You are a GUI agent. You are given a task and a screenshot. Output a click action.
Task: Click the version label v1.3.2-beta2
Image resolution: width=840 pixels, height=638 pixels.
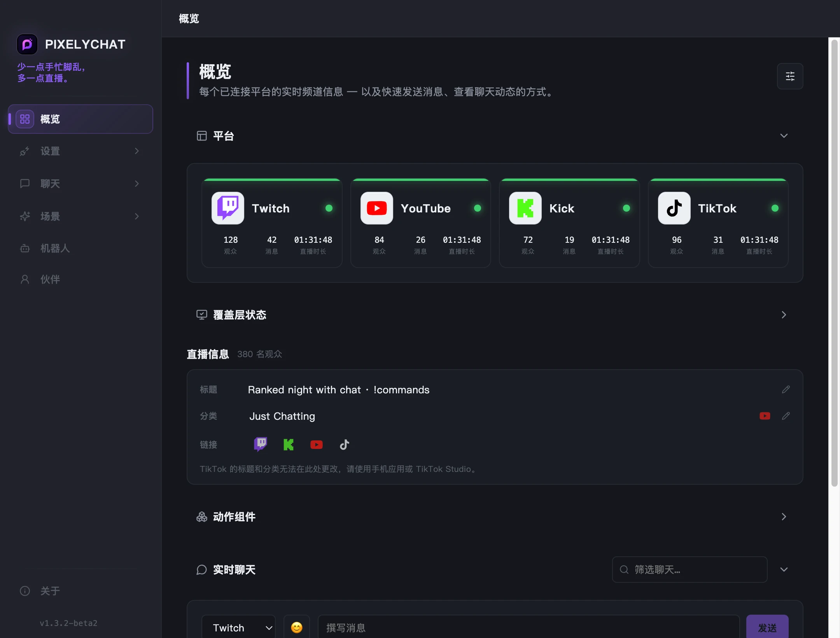click(x=68, y=623)
